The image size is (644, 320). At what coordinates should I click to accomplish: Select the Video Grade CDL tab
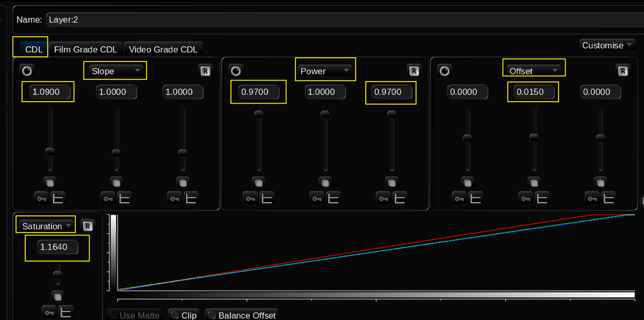click(x=163, y=49)
